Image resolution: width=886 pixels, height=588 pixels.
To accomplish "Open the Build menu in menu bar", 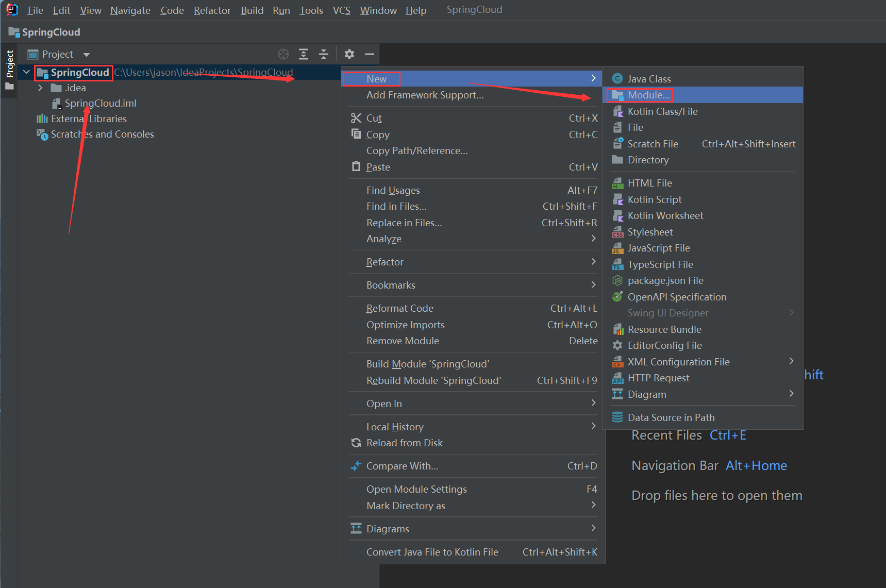I will coord(252,10).
